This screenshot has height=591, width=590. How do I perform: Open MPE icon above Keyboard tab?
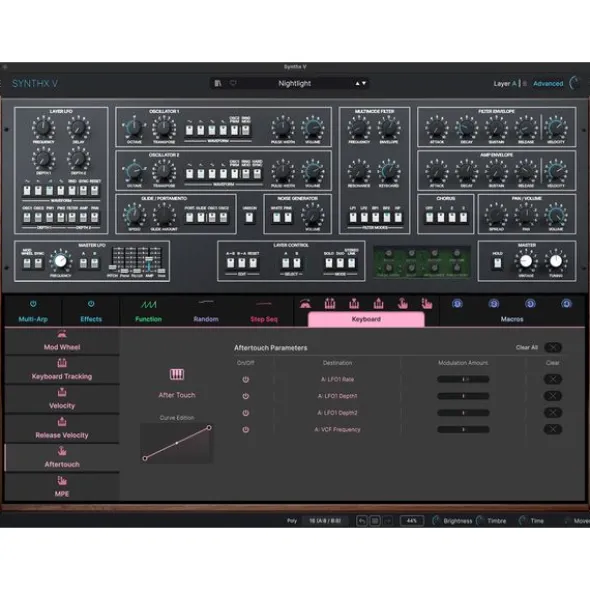pyautogui.click(x=427, y=303)
